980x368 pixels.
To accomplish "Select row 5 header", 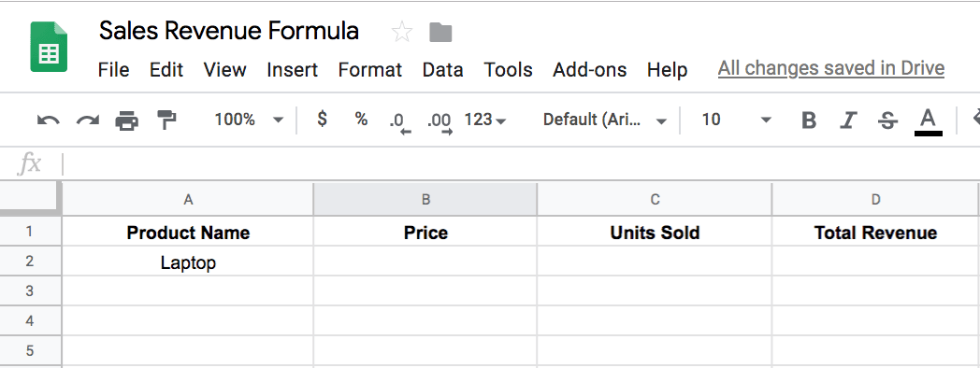I will [x=30, y=350].
